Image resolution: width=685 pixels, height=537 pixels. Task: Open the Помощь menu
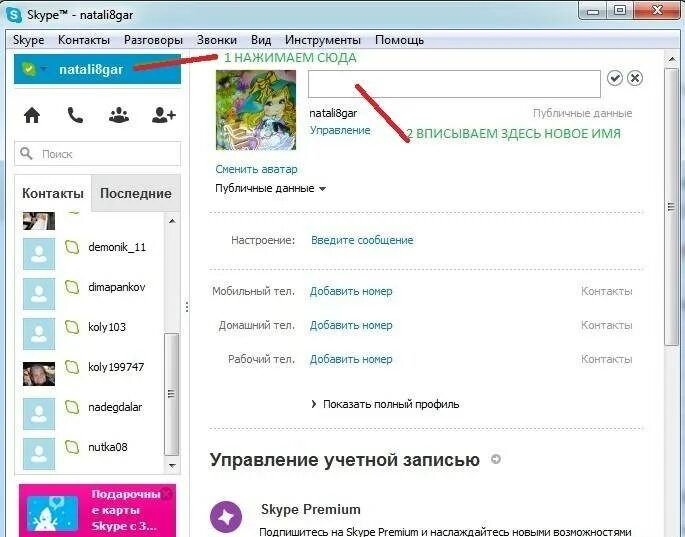[399, 40]
